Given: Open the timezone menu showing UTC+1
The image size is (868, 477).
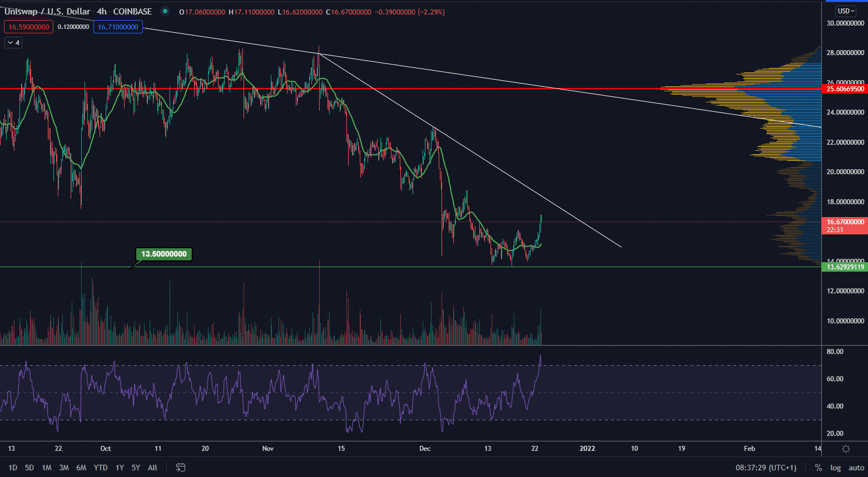Looking at the screenshot, I should click(x=766, y=468).
